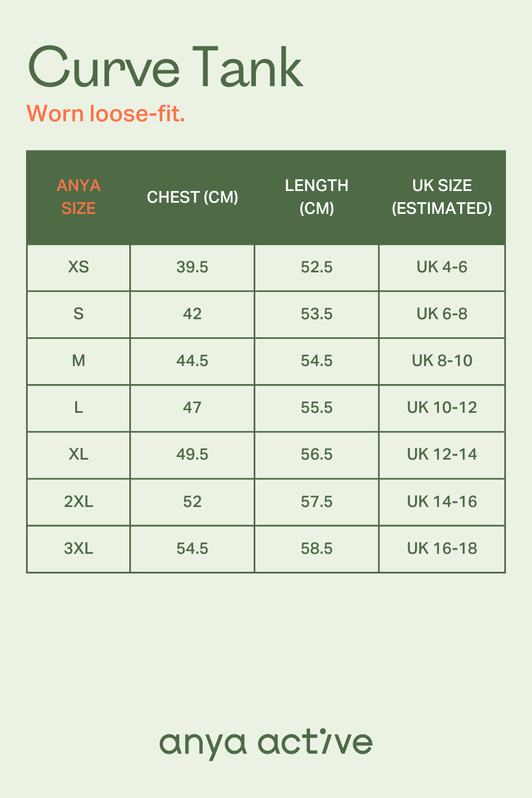Click the Curve Tank title
Viewport: 532px width, 798px height.
(x=165, y=68)
